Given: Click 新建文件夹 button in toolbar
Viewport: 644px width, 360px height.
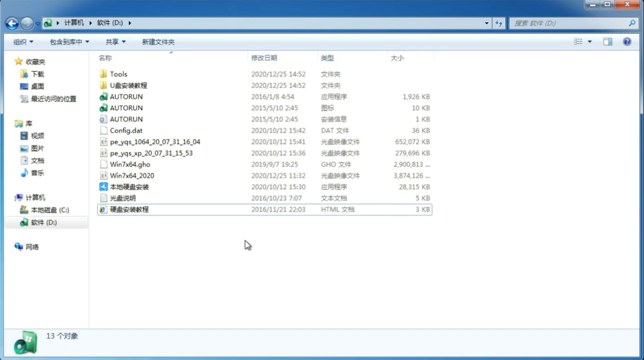Looking at the screenshot, I should (x=158, y=42).
